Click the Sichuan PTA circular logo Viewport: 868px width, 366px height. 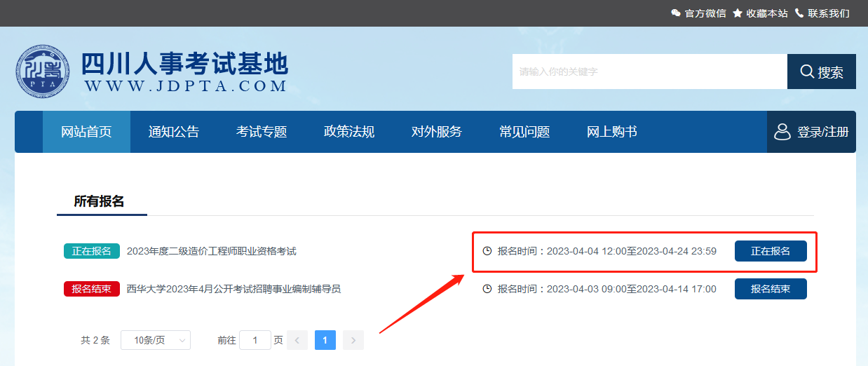[x=43, y=72]
